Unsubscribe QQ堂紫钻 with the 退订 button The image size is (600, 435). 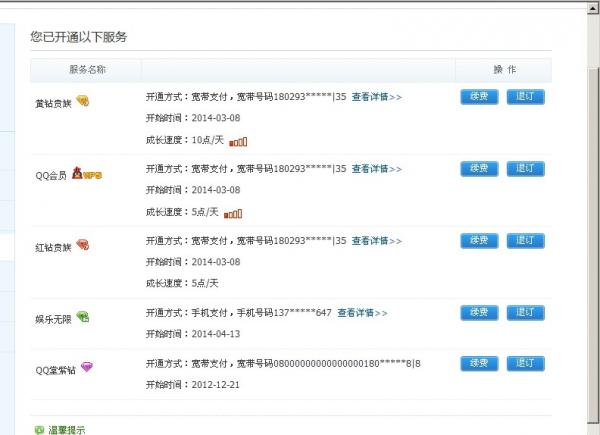click(525, 363)
